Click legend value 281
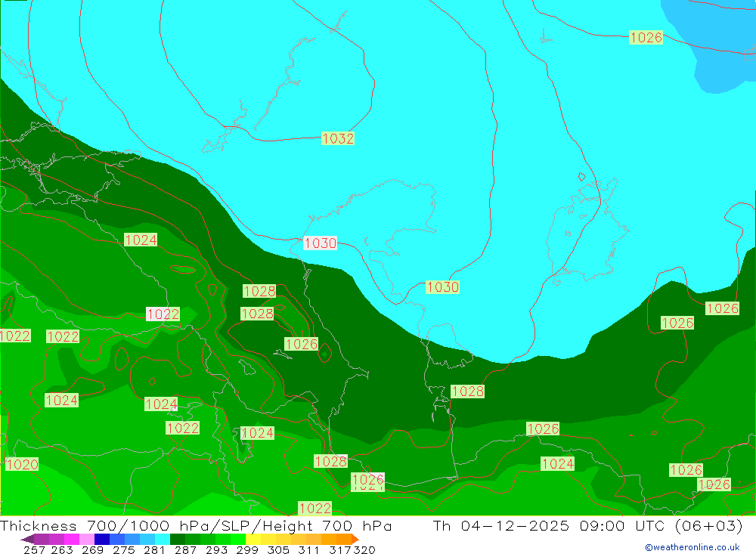 (154, 549)
